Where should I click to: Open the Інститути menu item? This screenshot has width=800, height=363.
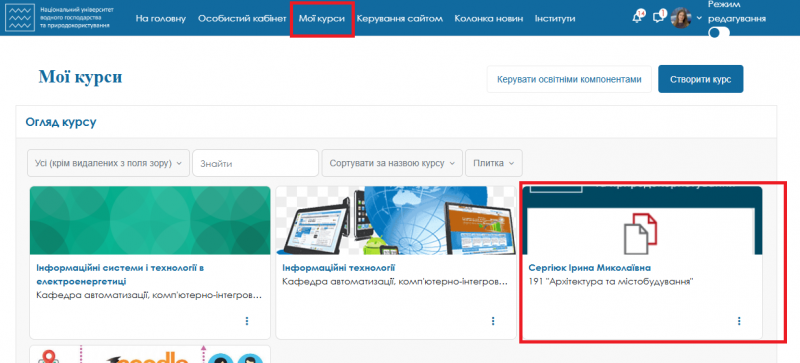555,18
